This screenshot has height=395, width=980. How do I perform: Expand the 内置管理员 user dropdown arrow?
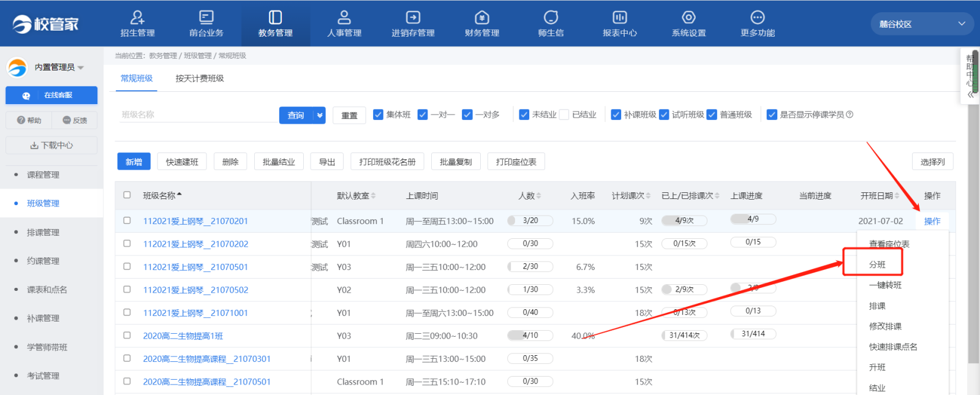pos(81,68)
